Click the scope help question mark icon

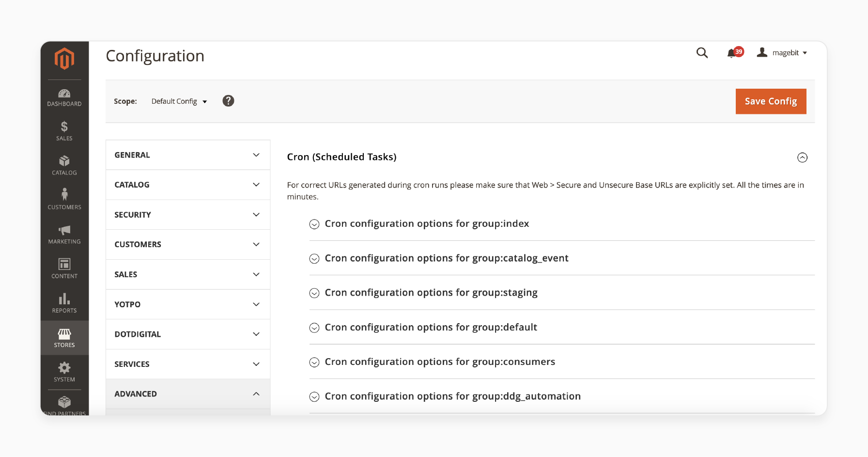(228, 101)
